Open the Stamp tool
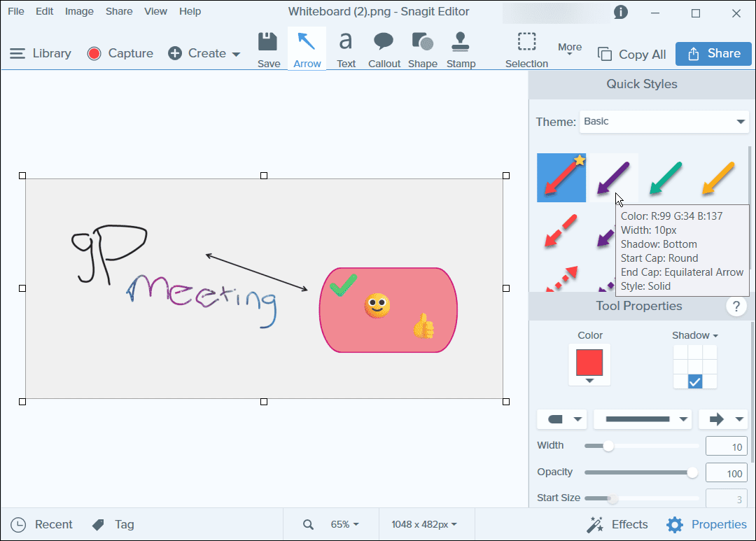The image size is (756, 541). click(461, 48)
